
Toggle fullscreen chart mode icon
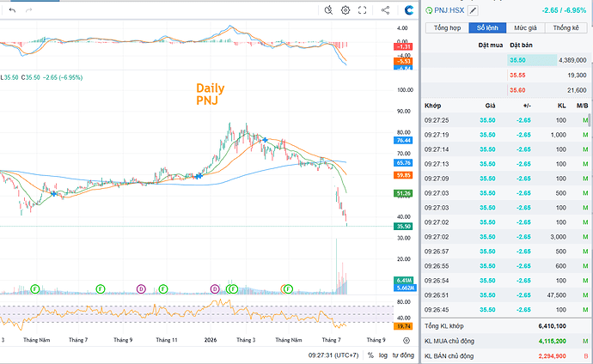coord(363,10)
